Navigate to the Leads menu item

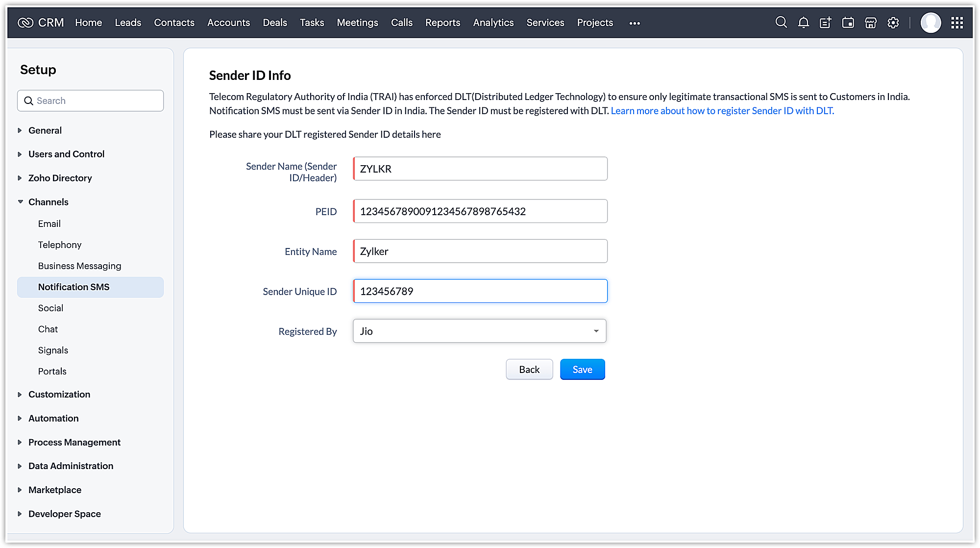[128, 22]
